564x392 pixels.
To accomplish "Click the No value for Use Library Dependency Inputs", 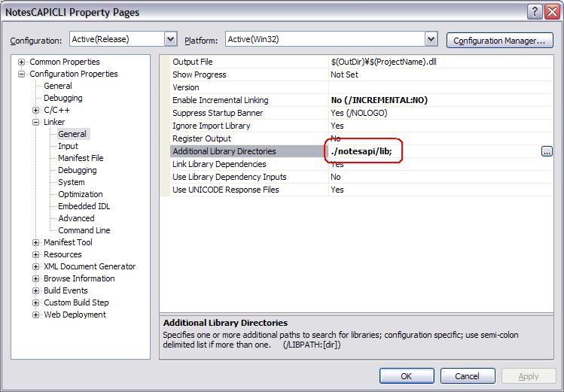I will point(335,177).
